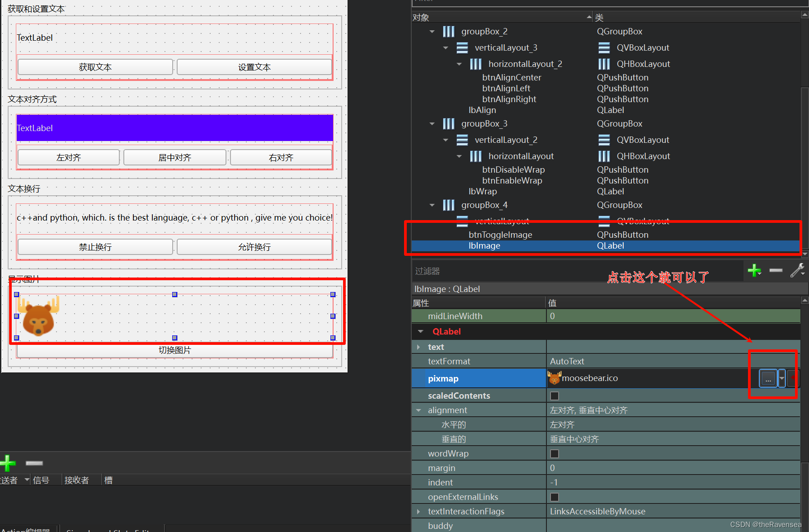The image size is (809, 532).
Task: Select btnAlignRight in object tree
Action: point(509,99)
